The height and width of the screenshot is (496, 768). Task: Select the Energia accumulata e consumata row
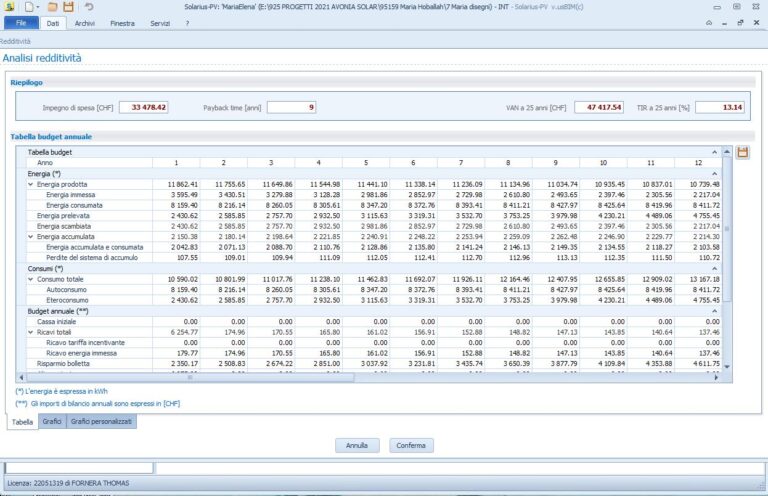tap(95, 248)
